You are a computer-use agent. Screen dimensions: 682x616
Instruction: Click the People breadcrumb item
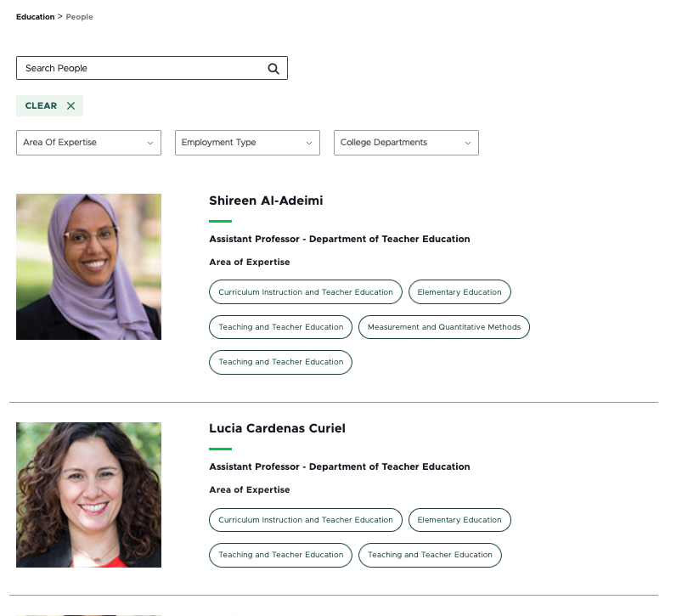[80, 17]
